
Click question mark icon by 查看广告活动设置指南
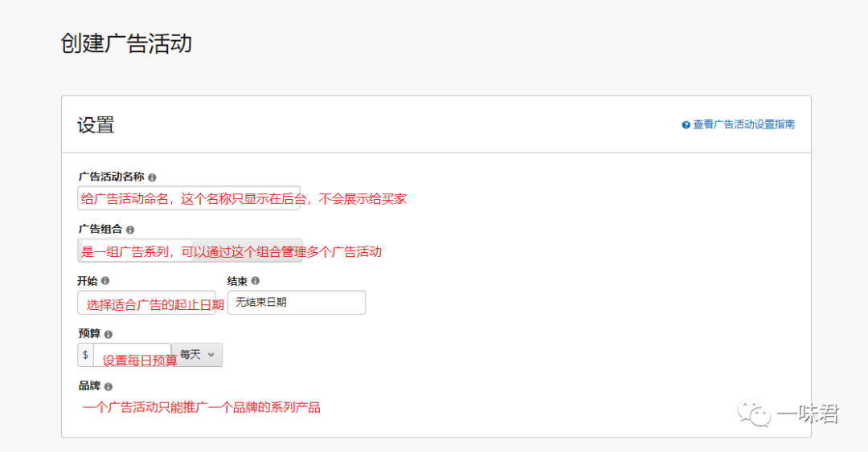pos(686,125)
